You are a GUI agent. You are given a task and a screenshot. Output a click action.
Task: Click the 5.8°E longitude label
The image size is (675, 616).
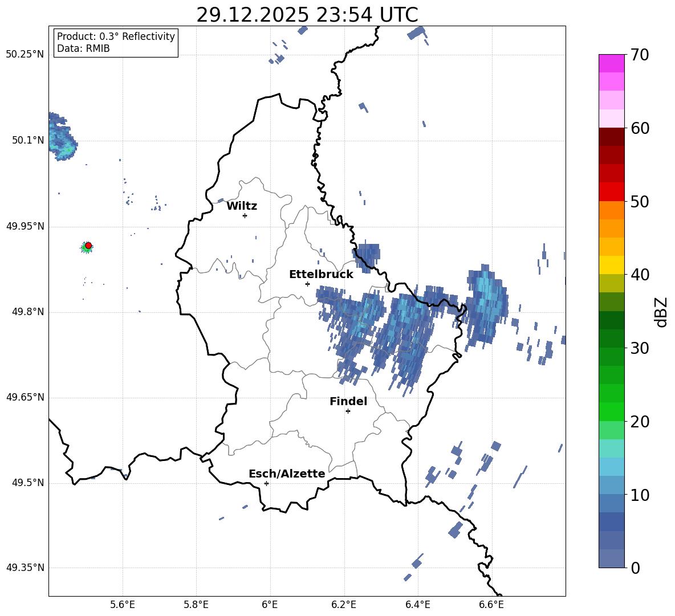click(196, 605)
